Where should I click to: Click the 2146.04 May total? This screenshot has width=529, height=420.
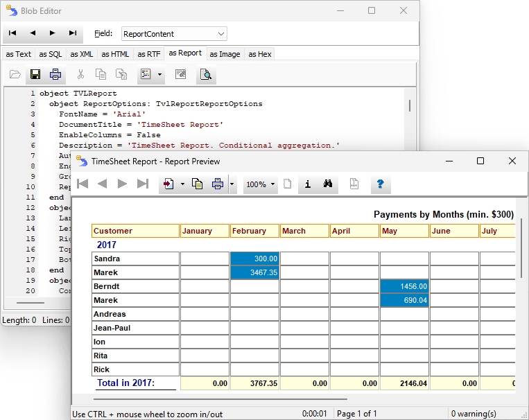point(404,383)
